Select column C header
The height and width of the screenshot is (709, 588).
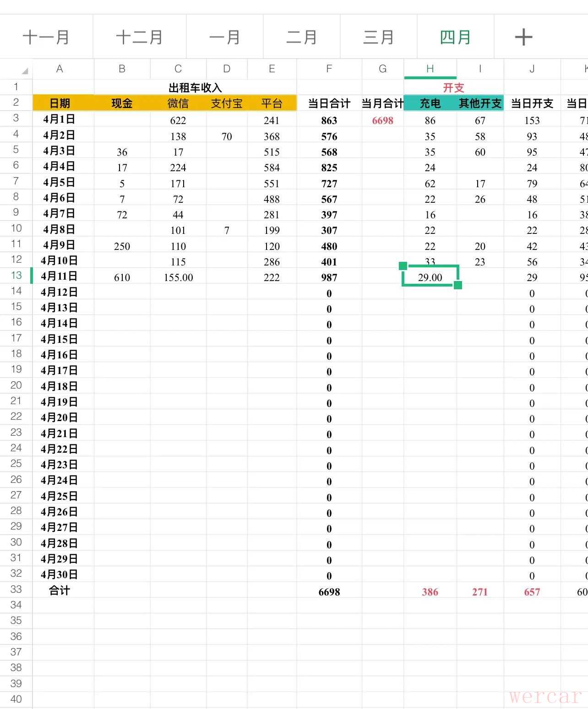[178, 69]
